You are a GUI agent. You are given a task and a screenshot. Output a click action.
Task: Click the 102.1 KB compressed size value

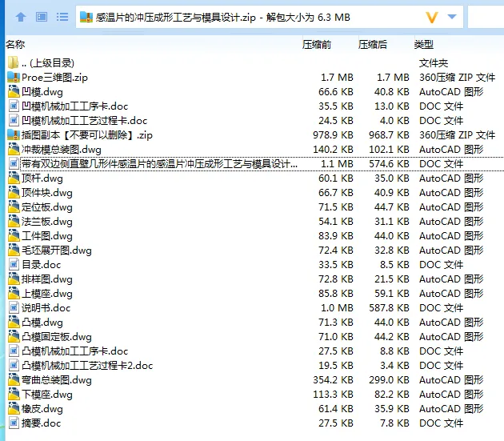point(390,149)
